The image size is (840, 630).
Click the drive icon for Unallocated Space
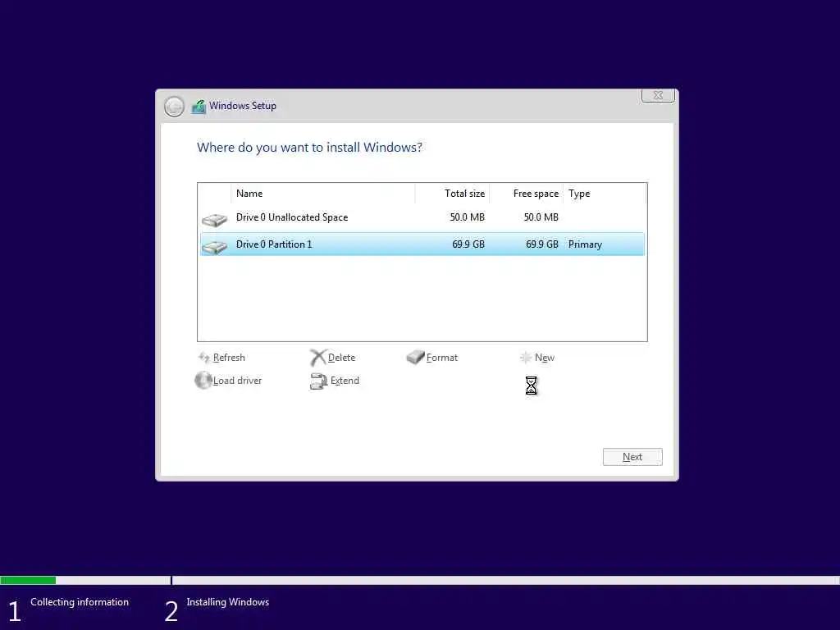214,220
